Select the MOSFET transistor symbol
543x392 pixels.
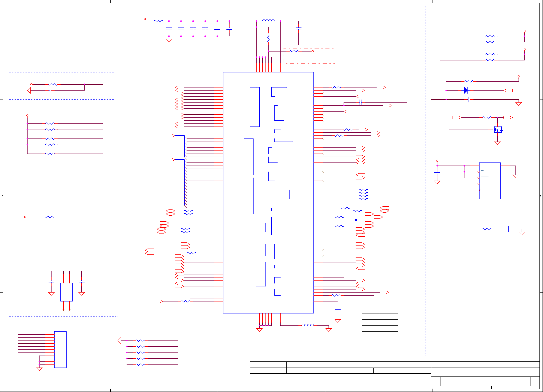pos(498,130)
